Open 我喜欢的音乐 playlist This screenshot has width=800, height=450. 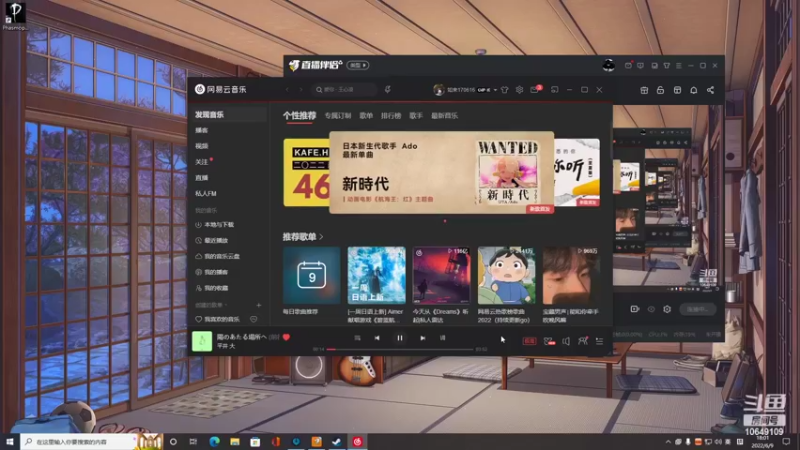pos(218,319)
